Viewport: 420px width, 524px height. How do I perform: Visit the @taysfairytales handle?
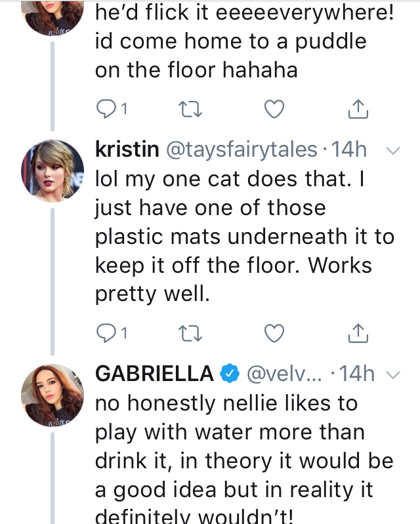coord(242,150)
